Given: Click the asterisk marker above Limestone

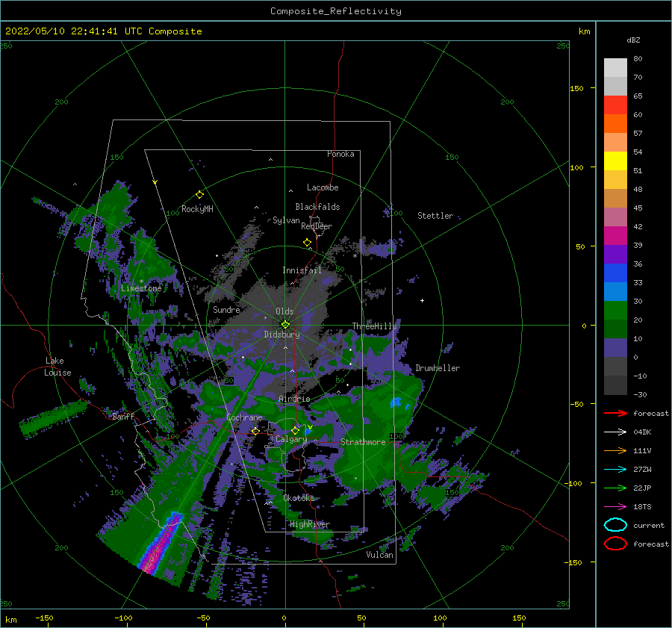Looking at the screenshot, I should (141, 282).
